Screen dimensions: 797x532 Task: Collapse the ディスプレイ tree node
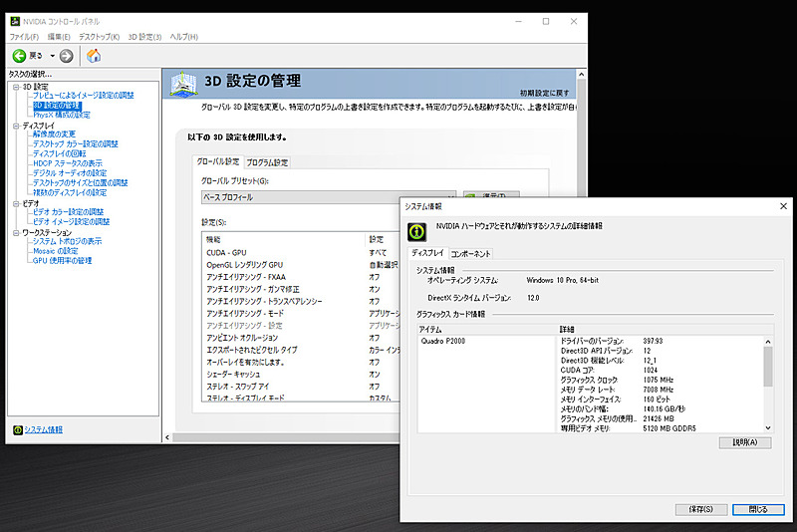click(16, 126)
